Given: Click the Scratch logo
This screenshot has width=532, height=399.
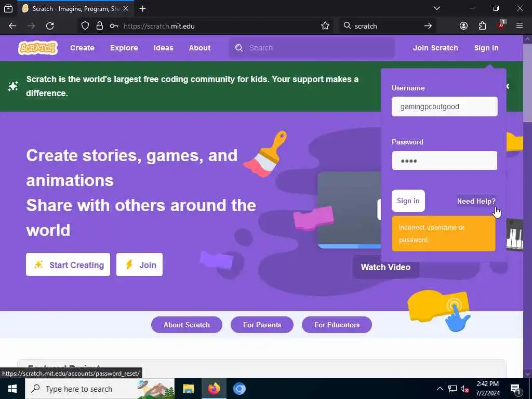Looking at the screenshot, I should (37, 48).
